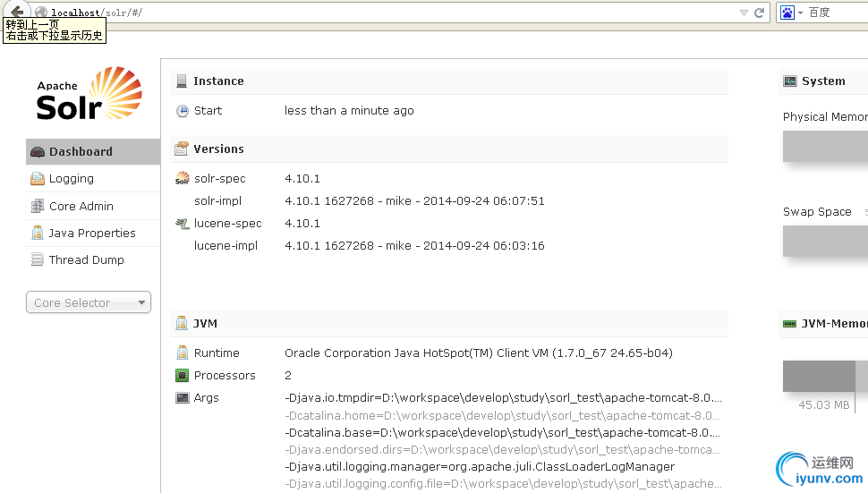This screenshot has height=493, width=868.
Task: Select the -Djava.util.logging.manager argument line
Action: [x=480, y=467]
